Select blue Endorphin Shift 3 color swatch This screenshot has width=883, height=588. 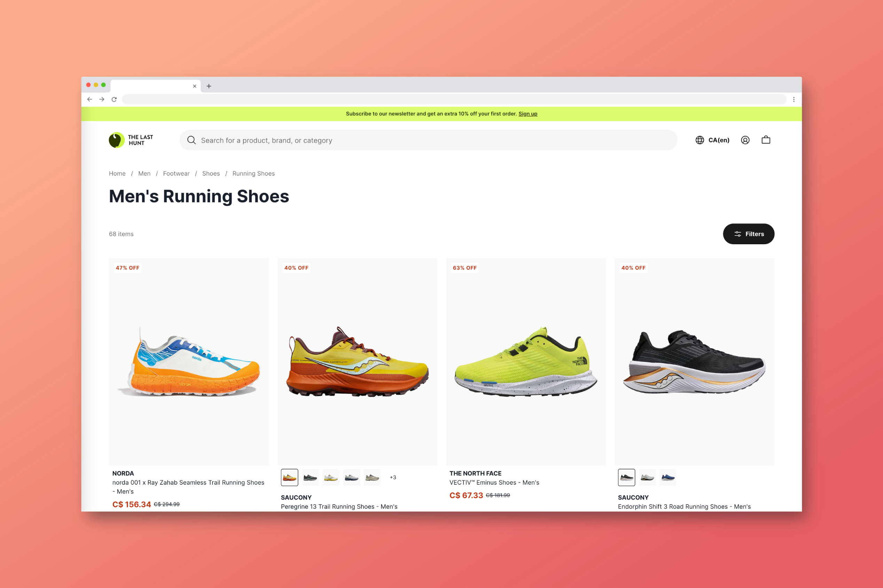[667, 477]
